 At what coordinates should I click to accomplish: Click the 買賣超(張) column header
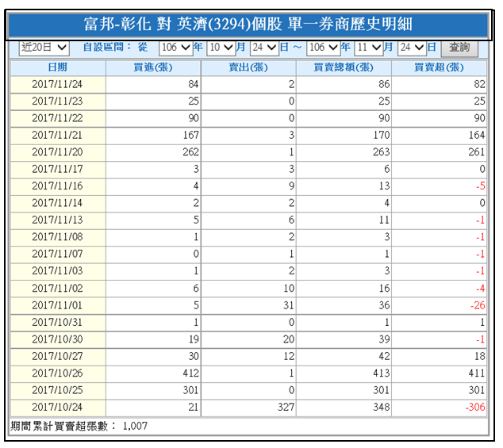coord(439,67)
